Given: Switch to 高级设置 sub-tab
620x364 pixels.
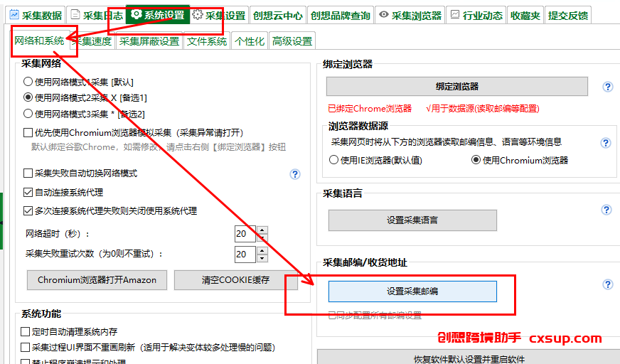Looking at the screenshot, I should [292, 41].
